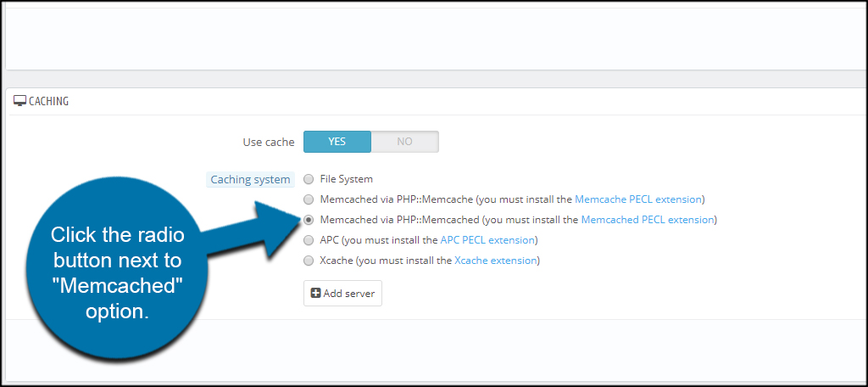Image resolution: width=868 pixels, height=387 pixels.
Task: Select the Memcached via PHP::Memcached radio button
Action: (x=309, y=220)
